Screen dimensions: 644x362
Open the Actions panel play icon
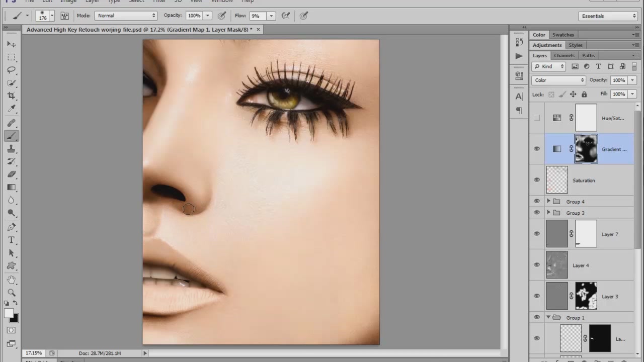[x=519, y=56]
